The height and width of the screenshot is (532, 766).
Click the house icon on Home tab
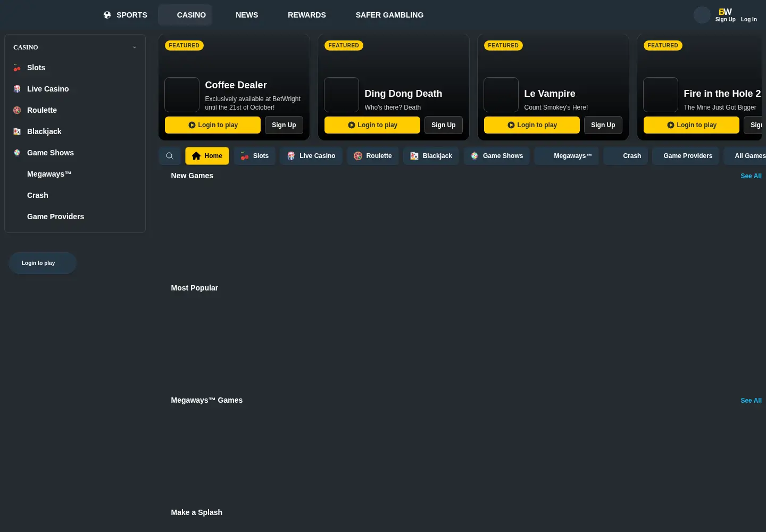[196, 156]
